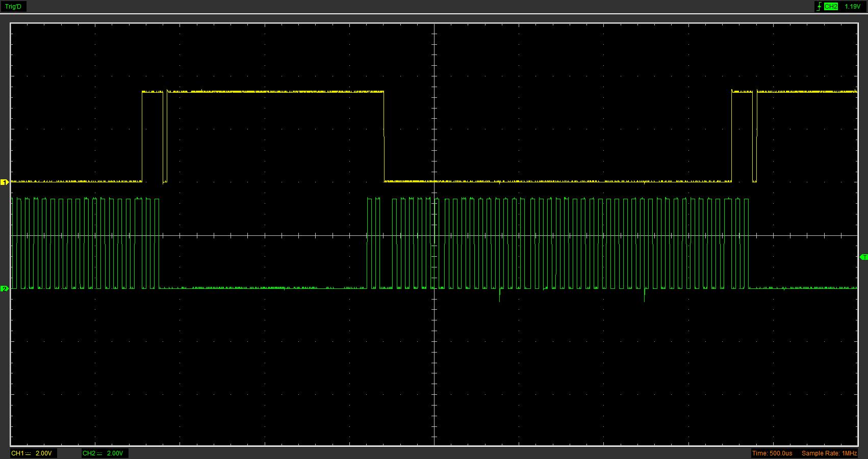Click the Sample Rate 1MHz readout
This screenshot has height=459, width=868.
tap(829, 453)
